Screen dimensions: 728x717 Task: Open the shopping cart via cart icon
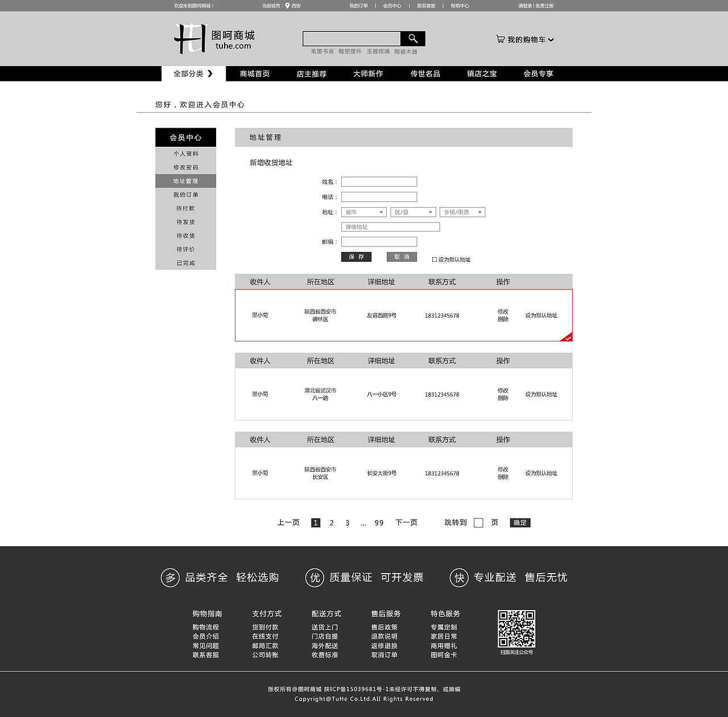pos(500,39)
